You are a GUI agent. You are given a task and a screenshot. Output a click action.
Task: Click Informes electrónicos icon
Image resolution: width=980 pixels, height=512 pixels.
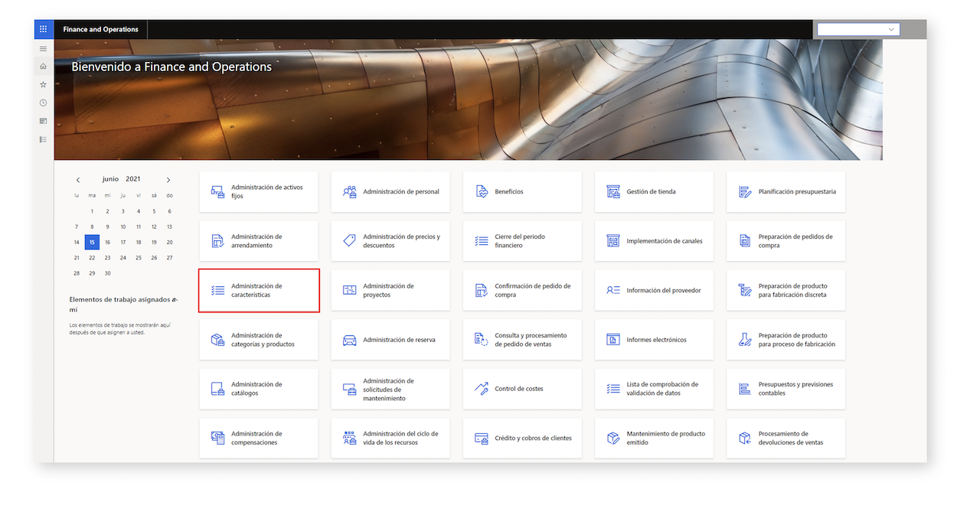[x=613, y=340]
